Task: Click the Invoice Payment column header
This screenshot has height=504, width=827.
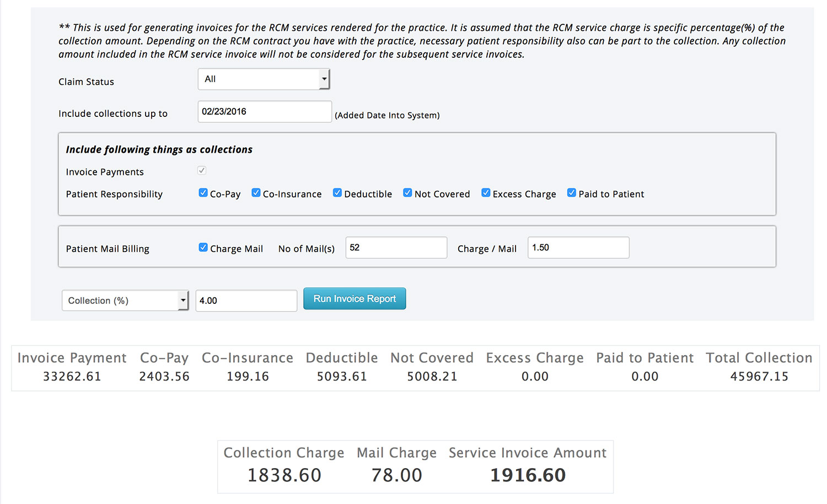Action: click(x=72, y=358)
